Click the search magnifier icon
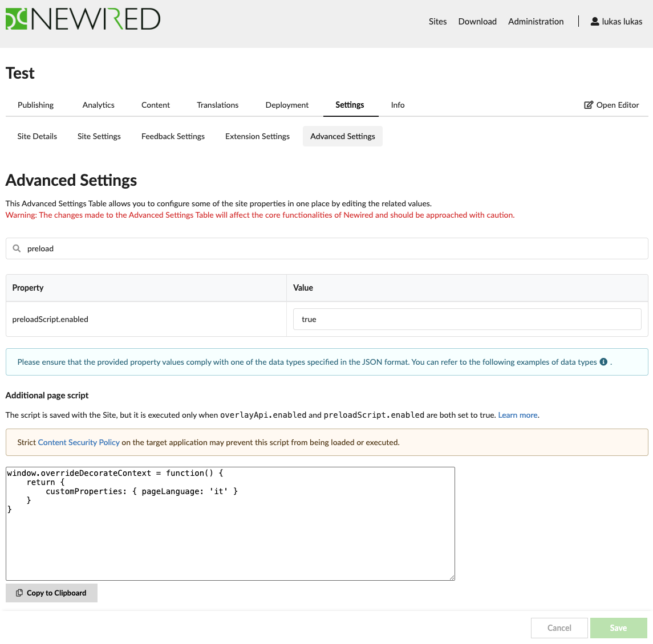The width and height of the screenshot is (653, 644). point(17,248)
